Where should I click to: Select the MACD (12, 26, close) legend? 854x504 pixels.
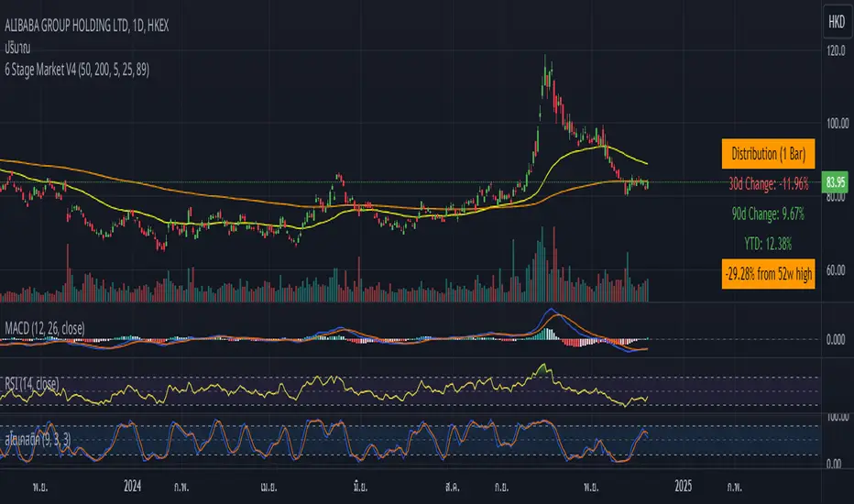[x=45, y=328]
